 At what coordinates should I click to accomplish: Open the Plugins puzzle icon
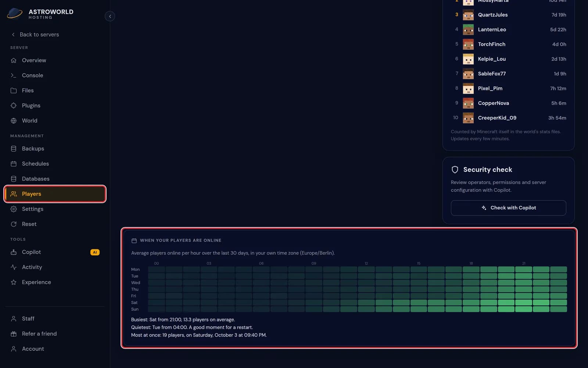pos(14,106)
